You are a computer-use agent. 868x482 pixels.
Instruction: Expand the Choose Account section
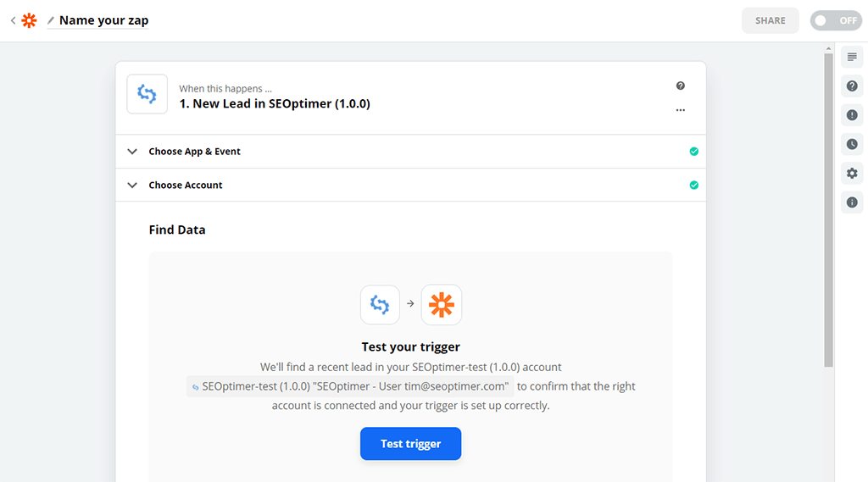[x=186, y=185]
